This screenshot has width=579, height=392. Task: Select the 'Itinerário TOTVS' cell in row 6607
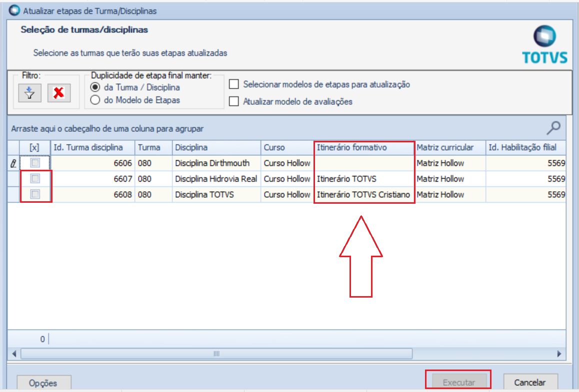363,179
